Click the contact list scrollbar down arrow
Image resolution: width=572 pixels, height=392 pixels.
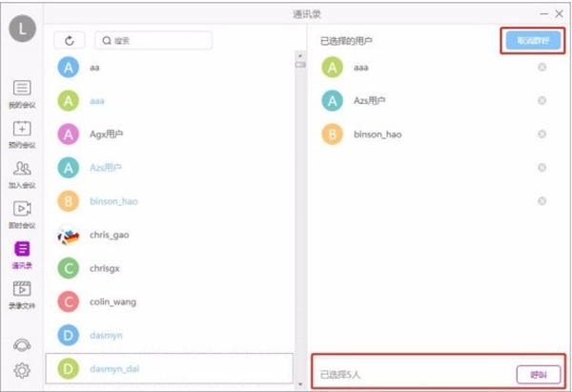click(x=300, y=384)
